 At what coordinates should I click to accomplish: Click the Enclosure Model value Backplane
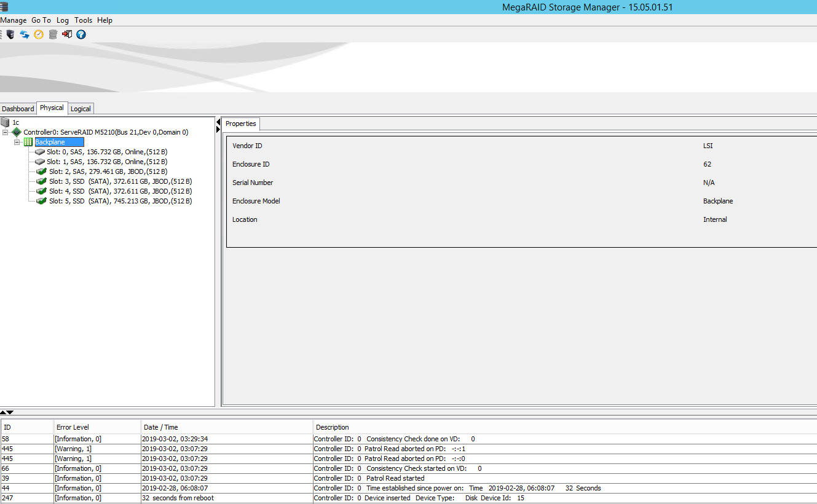click(x=718, y=201)
